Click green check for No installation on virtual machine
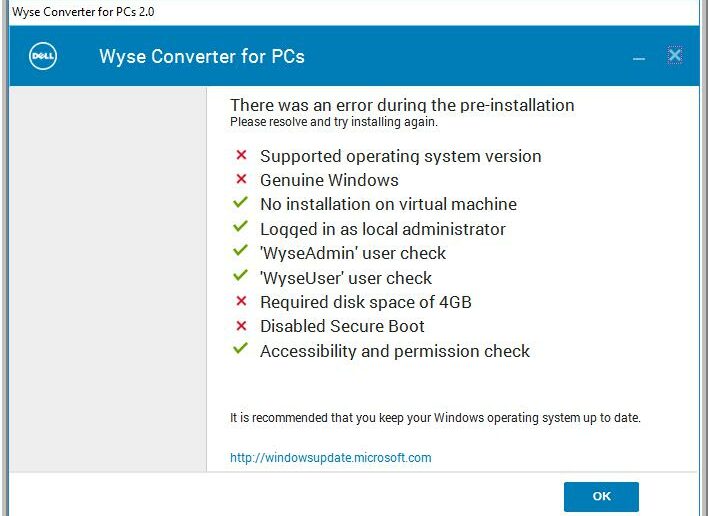The image size is (708, 516). 240,202
